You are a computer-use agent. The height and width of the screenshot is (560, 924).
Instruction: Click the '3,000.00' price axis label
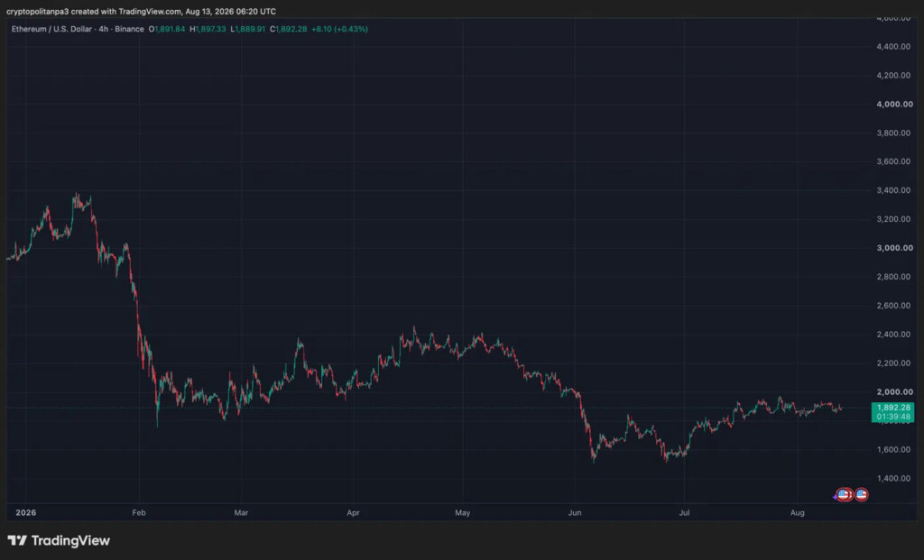(894, 248)
